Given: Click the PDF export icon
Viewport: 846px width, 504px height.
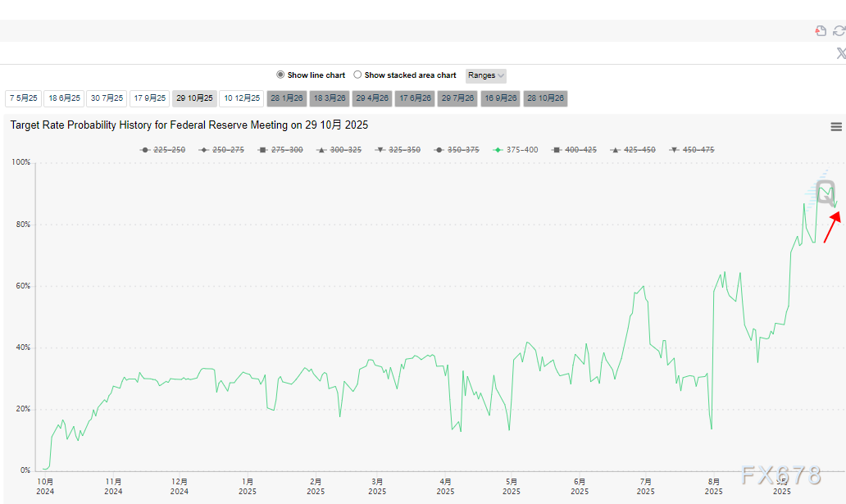Looking at the screenshot, I should [821, 31].
